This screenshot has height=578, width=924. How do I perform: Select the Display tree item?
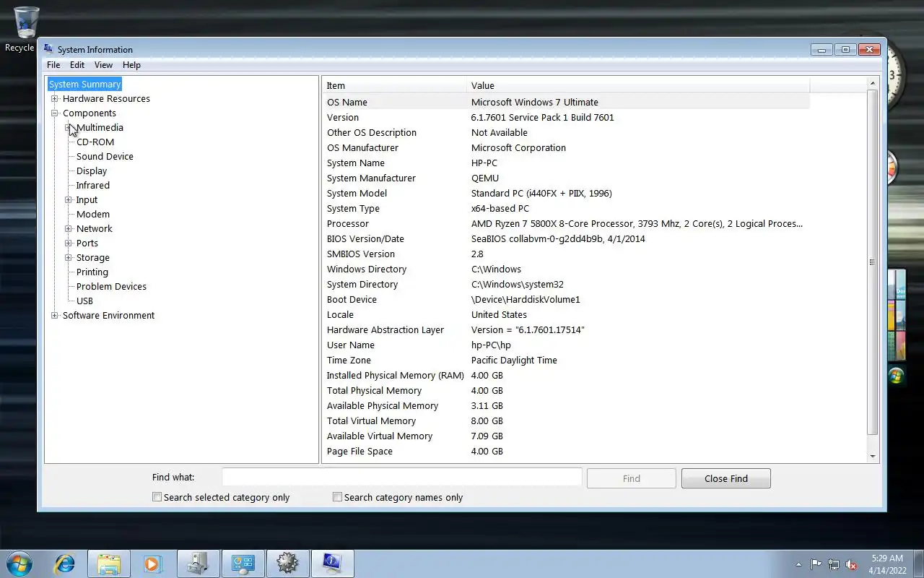(x=92, y=171)
